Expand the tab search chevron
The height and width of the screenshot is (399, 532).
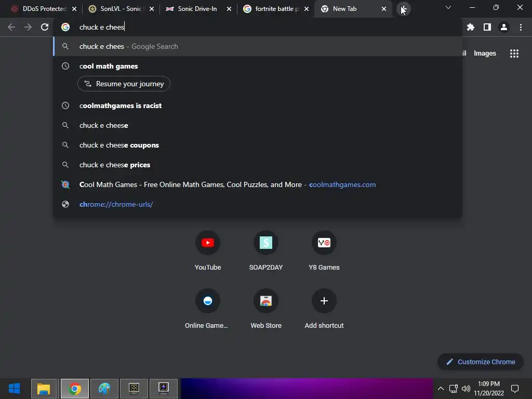448,7
